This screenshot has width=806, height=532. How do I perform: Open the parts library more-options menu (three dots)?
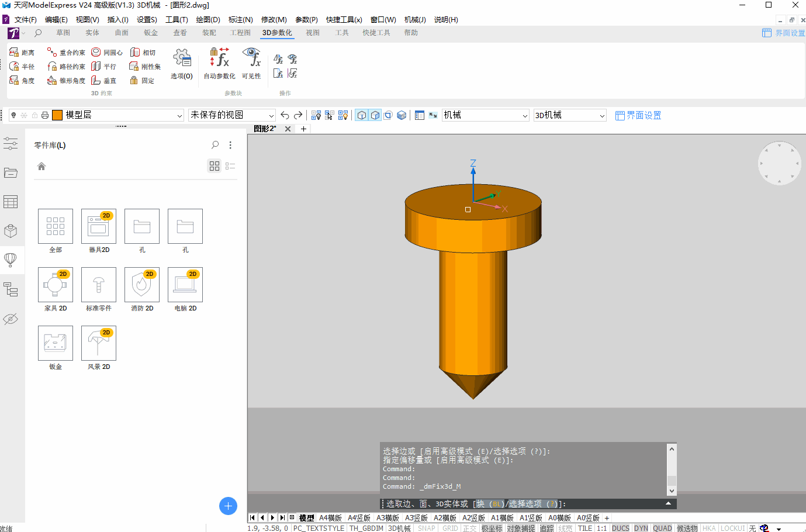pos(230,145)
